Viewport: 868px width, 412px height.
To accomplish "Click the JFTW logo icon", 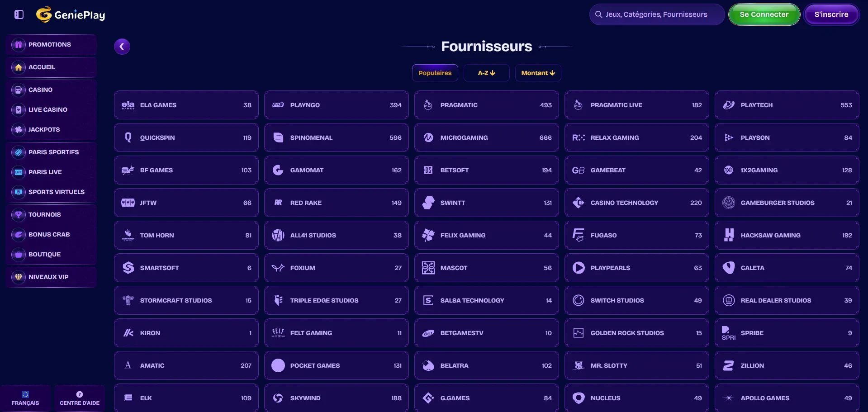I will coord(128,203).
